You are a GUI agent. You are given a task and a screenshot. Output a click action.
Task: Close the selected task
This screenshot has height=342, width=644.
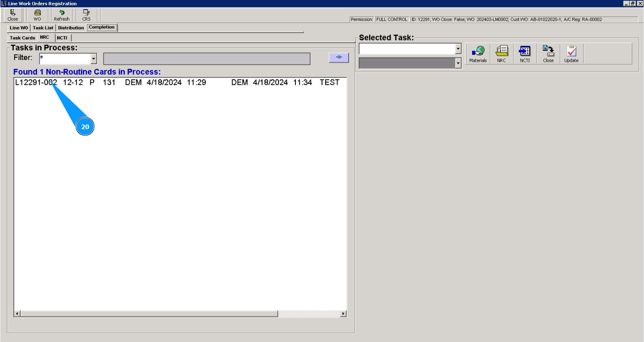(x=548, y=54)
